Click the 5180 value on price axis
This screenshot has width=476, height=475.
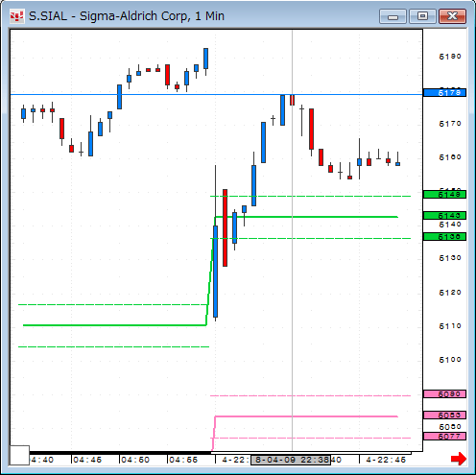pos(450,57)
